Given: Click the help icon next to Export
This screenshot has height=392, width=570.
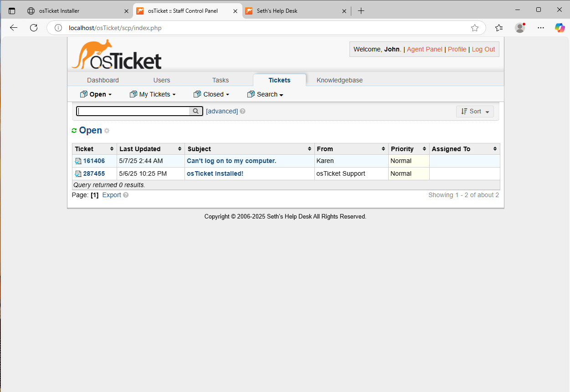Looking at the screenshot, I should tap(125, 195).
